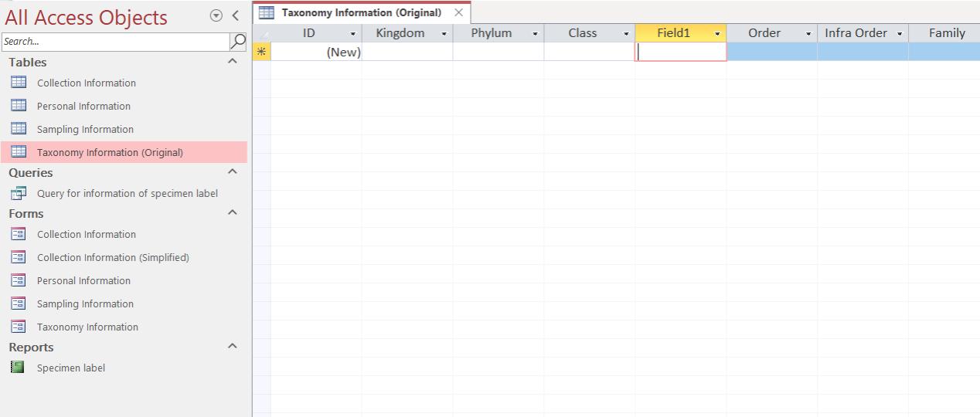Screen dimensions: 980x417
Task: Click the Personal Information form icon
Action: coord(19,280)
